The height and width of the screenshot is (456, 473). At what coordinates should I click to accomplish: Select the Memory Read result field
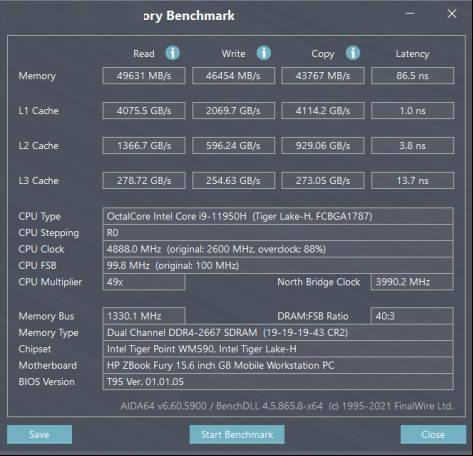tap(144, 76)
